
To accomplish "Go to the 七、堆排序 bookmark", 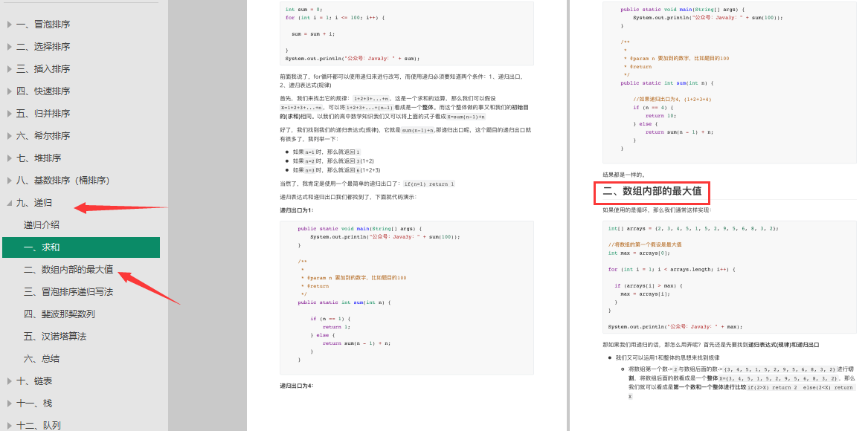I will 39,158.
